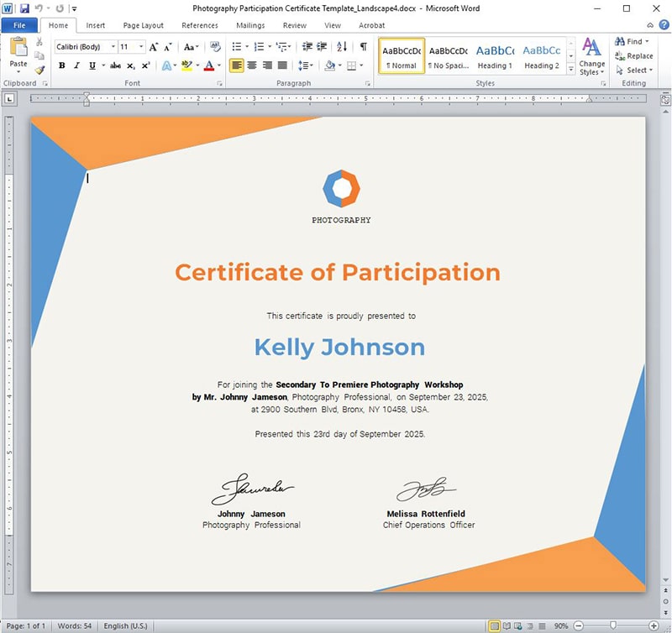Apply the Heading 1 style thumbnail

pos(495,55)
